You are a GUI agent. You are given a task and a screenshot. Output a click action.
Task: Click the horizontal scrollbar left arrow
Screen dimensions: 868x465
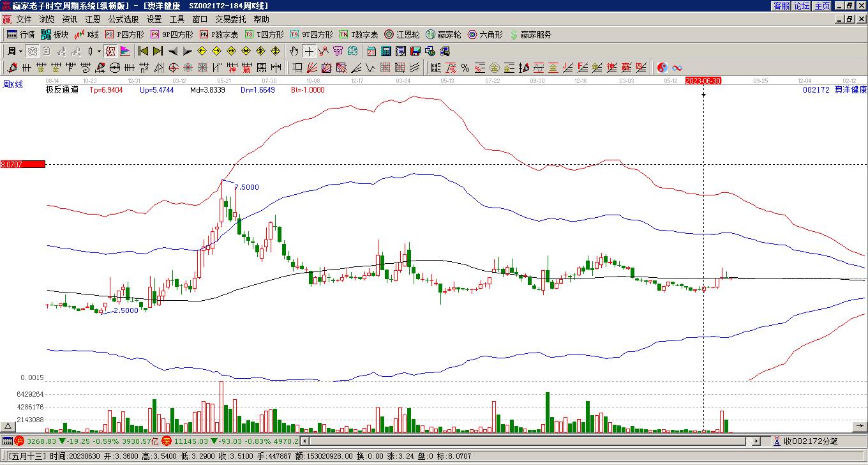click(x=304, y=441)
